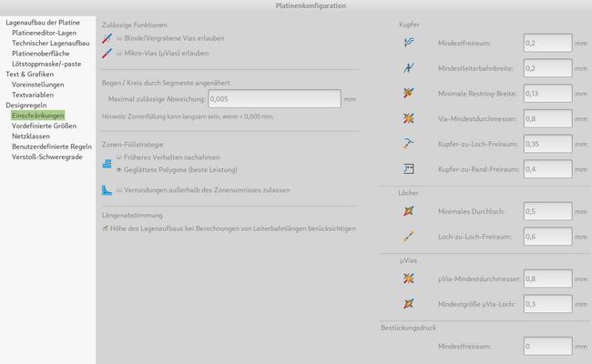Click the Hinweis: Zonenfüllung note text
592x364 pixels.
188,116
